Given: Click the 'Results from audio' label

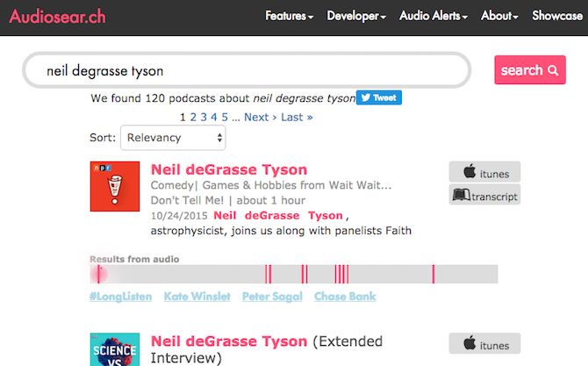Looking at the screenshot, I should (x=134, y=259).
